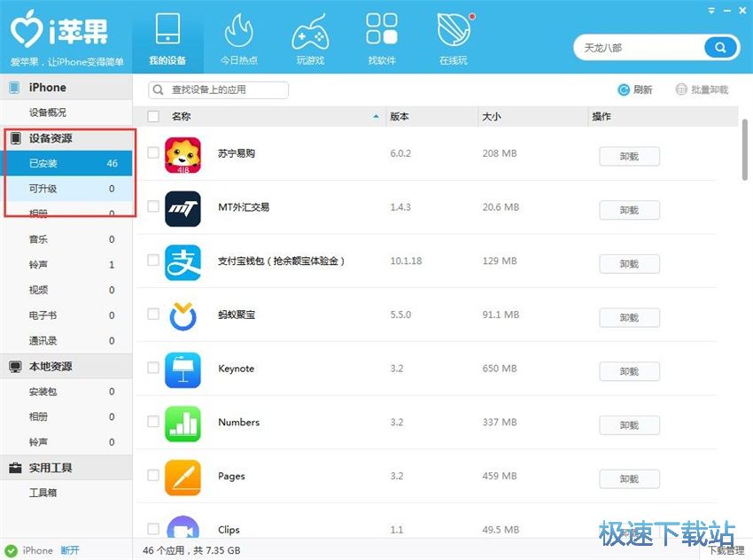Focus the 天龙八部 search field
Screen dimensions: 753x560
640,48
